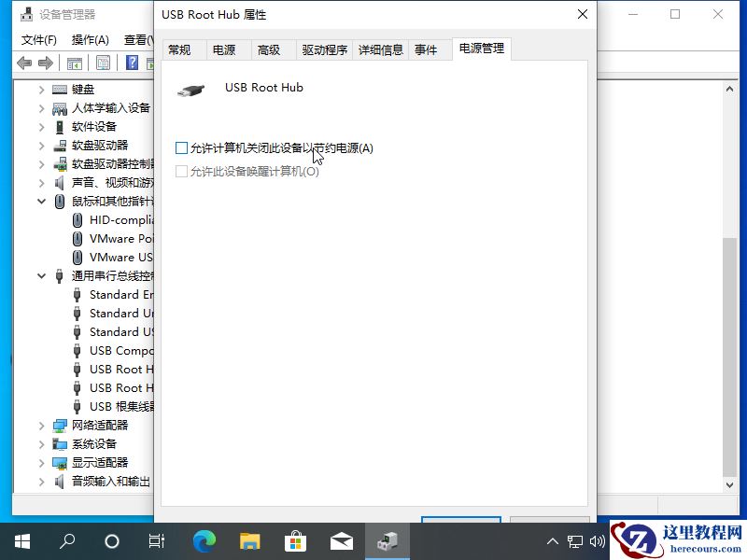The width and height of the screenshot is (747, 560).
Task: Collapse the 鼠标和其他指针设备 tree node
Action: coord(40,201)
